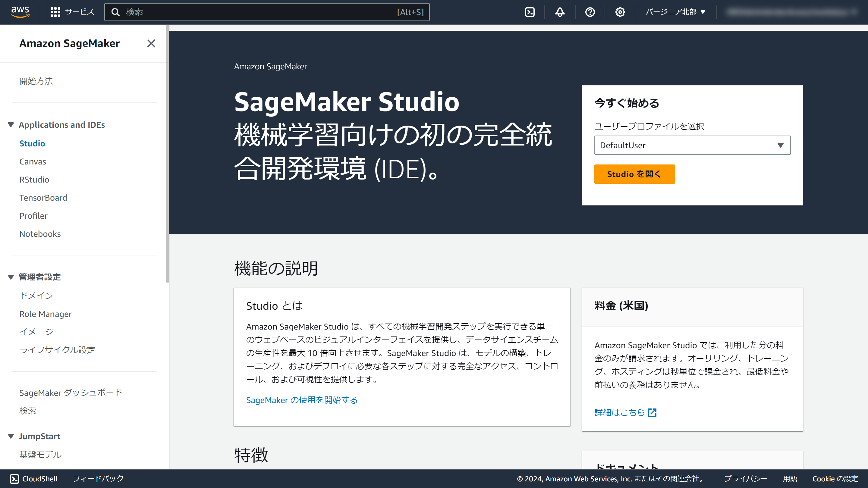Open the settings gear icon
Viewport: 868px width, 488px height.
coord(620,12)
